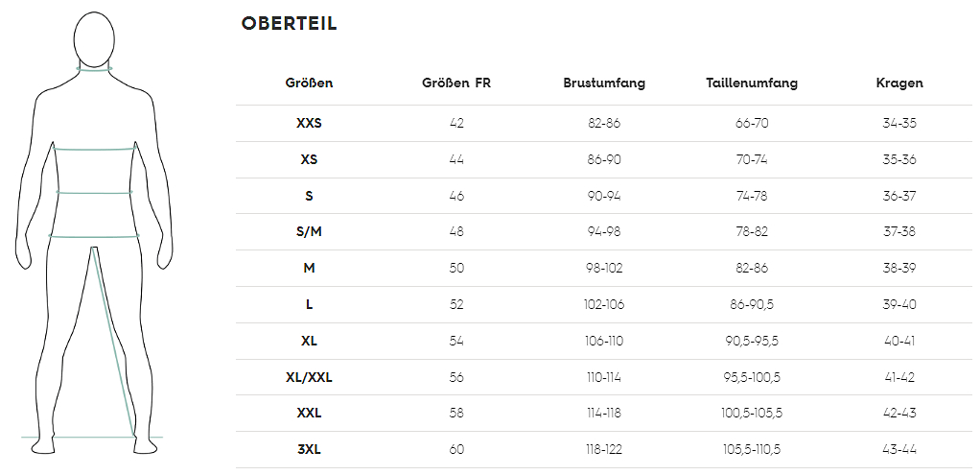This screenshot has height=475, width=980.
Task: Click the 3XL size row label
Action: tap(310, 449)
